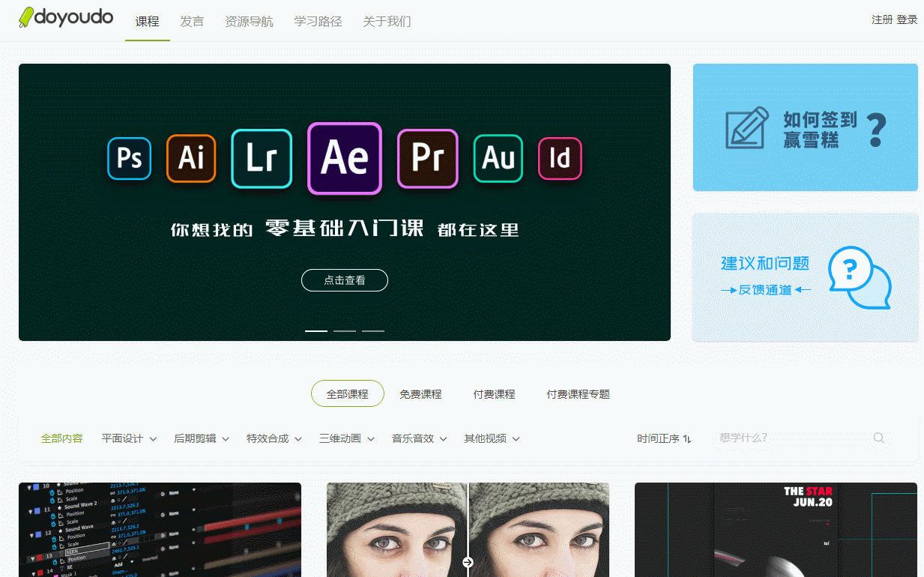This screenshot has height=577, width=924.
Task: Select the Lightroom Lr icon
Action: point(261,158)
